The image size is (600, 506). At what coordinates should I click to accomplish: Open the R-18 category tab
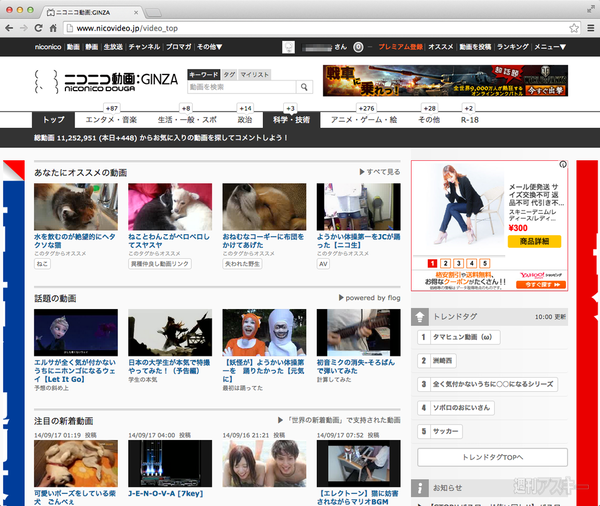(x=470, y=120)
